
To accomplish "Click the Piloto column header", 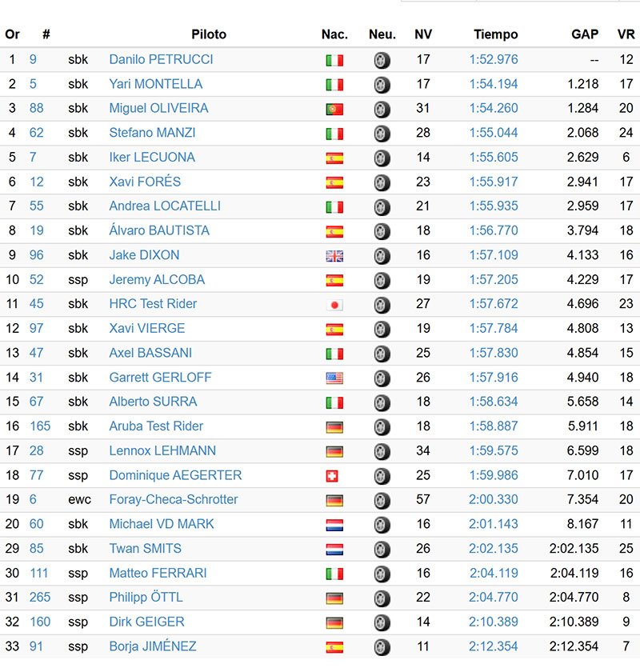I will pos(209,34).
